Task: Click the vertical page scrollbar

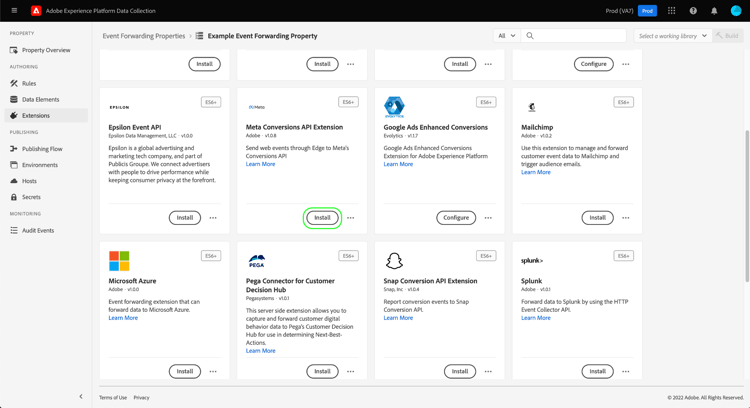Action: coord(747,206)
